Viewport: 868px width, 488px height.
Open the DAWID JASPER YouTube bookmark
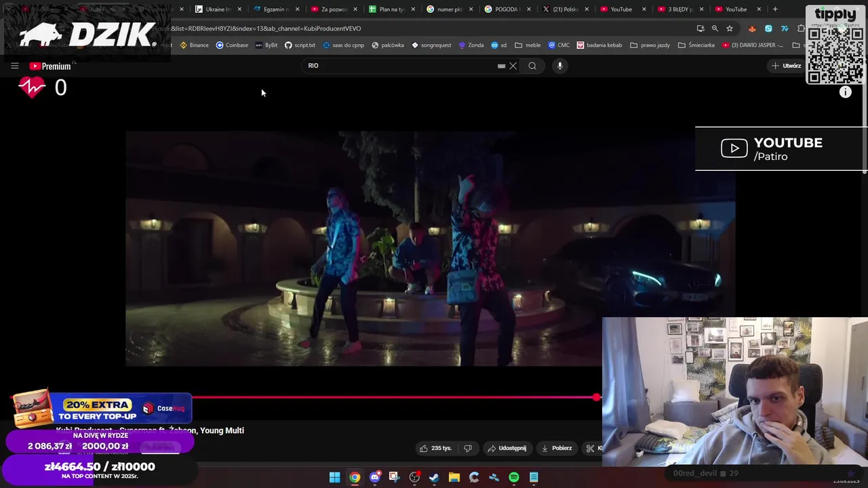753,45
